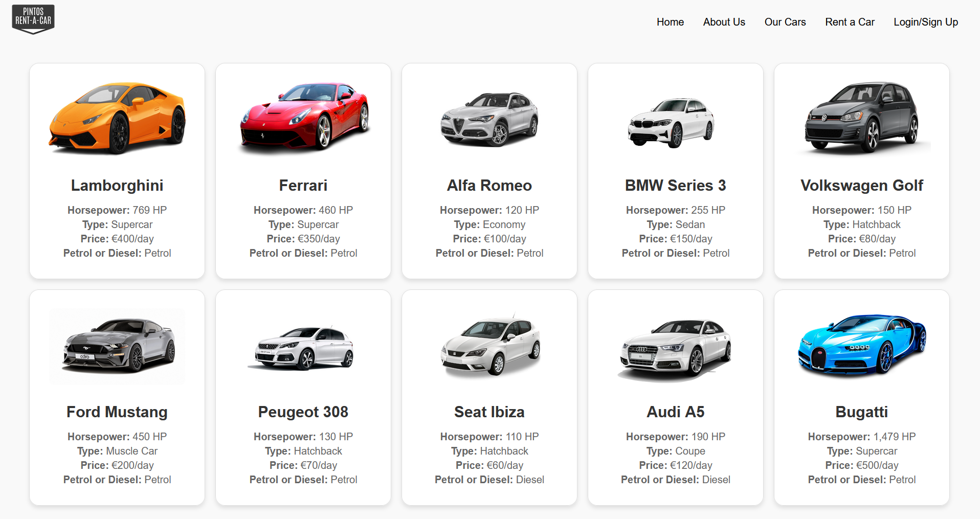This screenshot has width=980, height=519.
Task: Click Audi A5's Diesel fuel line
Action: coord(676,480)
